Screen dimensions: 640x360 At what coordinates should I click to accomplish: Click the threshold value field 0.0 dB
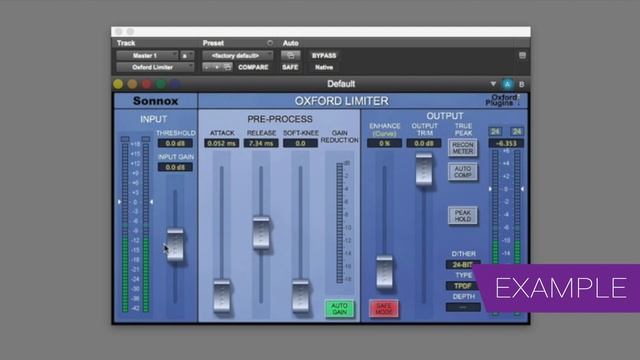(175, 143)
